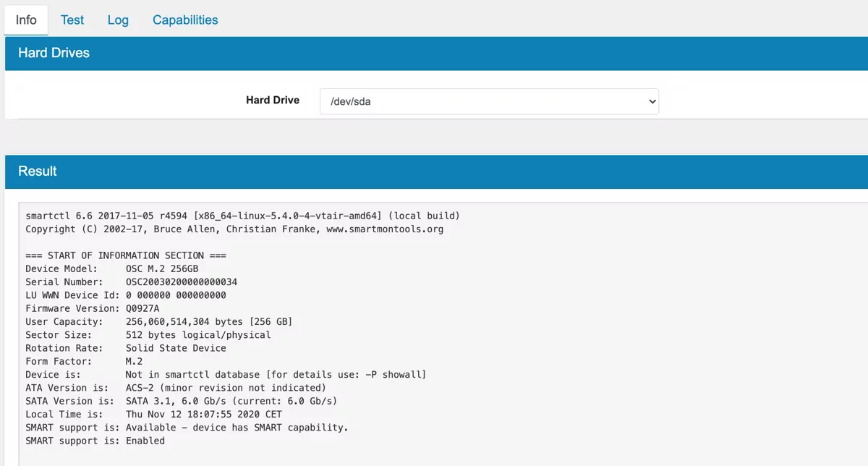Screen dimensions: 868x466
Task: Click the serial number OSC20030200000000034
Action: pyautogui.click(x=181, y=281)
